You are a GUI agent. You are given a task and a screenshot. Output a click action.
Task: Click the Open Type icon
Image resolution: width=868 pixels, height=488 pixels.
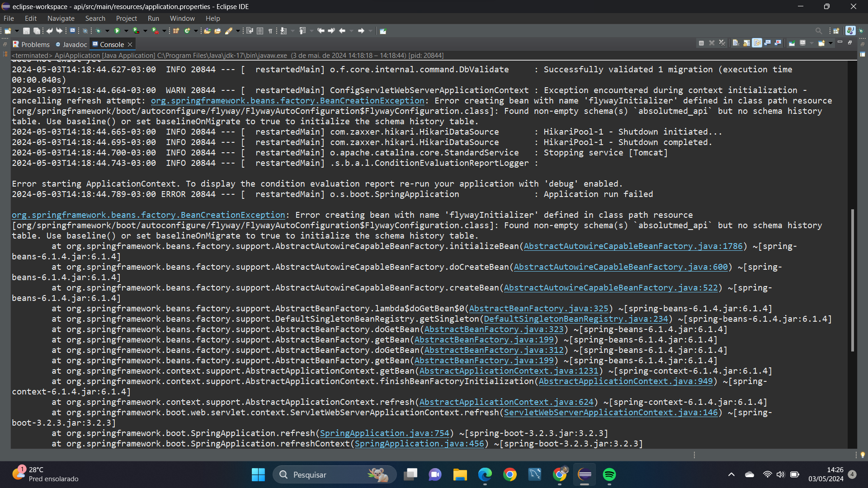207,31
